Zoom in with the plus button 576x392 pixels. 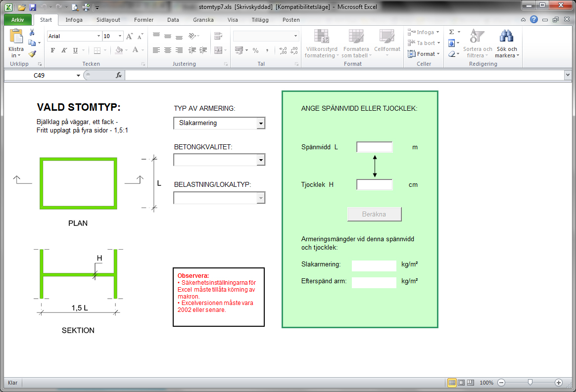pos(558,383)
